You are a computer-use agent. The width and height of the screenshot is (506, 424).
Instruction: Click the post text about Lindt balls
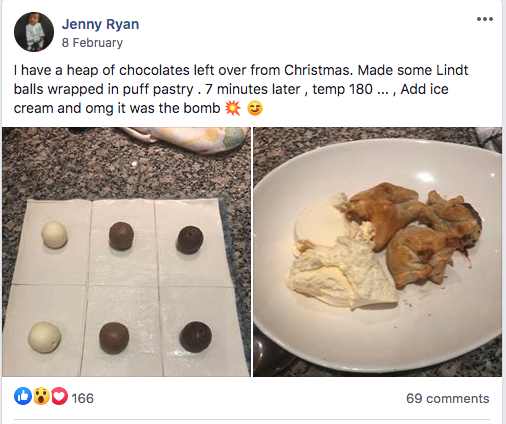(241, 89)
